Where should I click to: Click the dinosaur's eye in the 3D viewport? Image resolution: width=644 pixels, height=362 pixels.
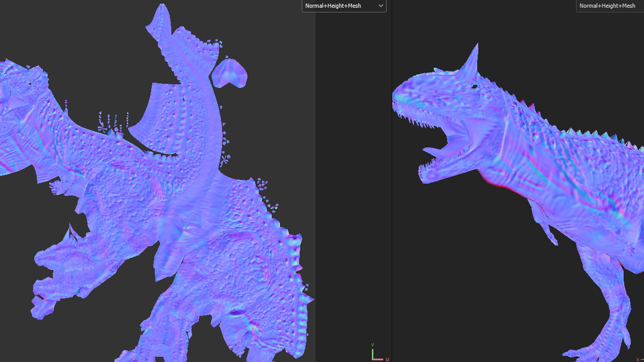(474, 86)
